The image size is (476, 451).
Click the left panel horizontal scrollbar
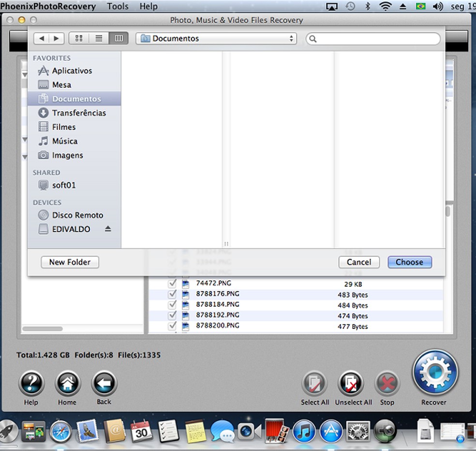click(x=43, y=329)
